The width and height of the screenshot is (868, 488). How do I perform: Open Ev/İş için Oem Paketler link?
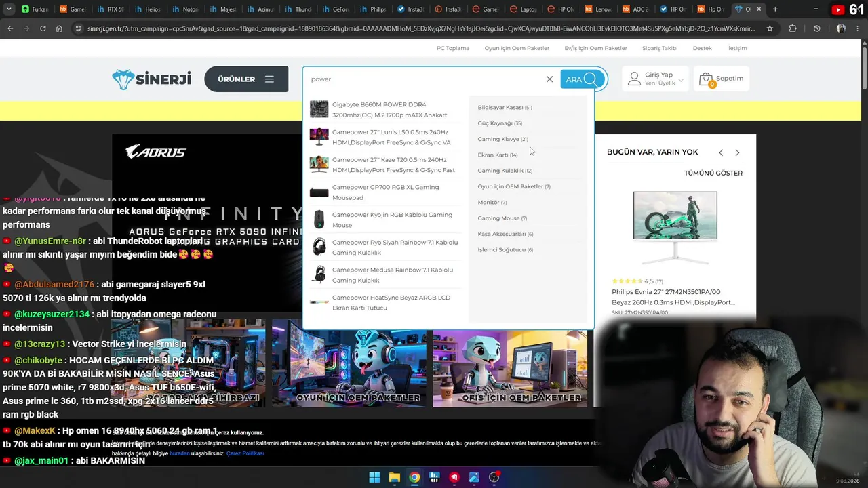595,48
